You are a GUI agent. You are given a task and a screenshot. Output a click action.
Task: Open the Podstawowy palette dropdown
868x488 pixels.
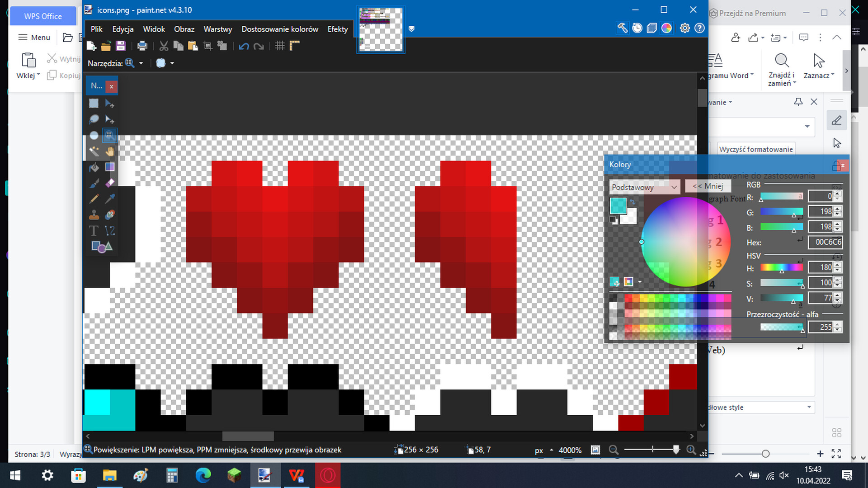tap(644, 187)
